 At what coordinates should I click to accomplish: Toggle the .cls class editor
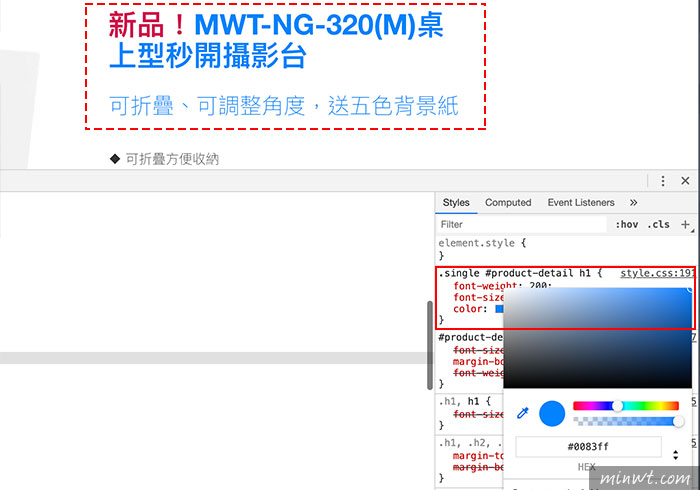(x=658, y=224)
